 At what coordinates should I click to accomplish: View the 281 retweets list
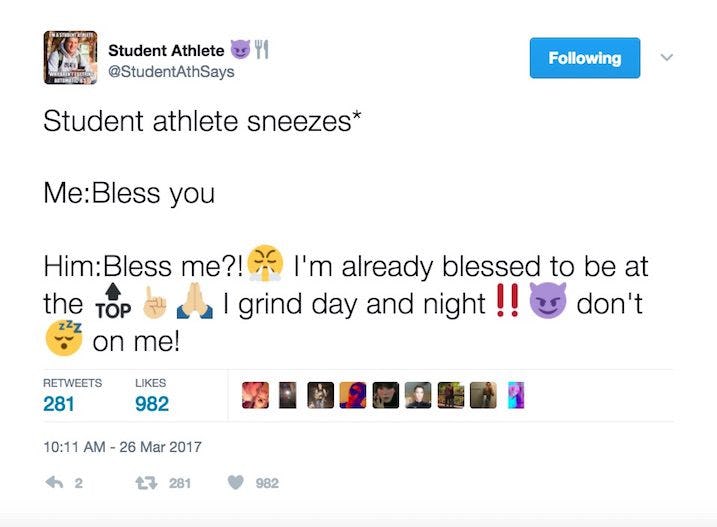pos(60,404)
